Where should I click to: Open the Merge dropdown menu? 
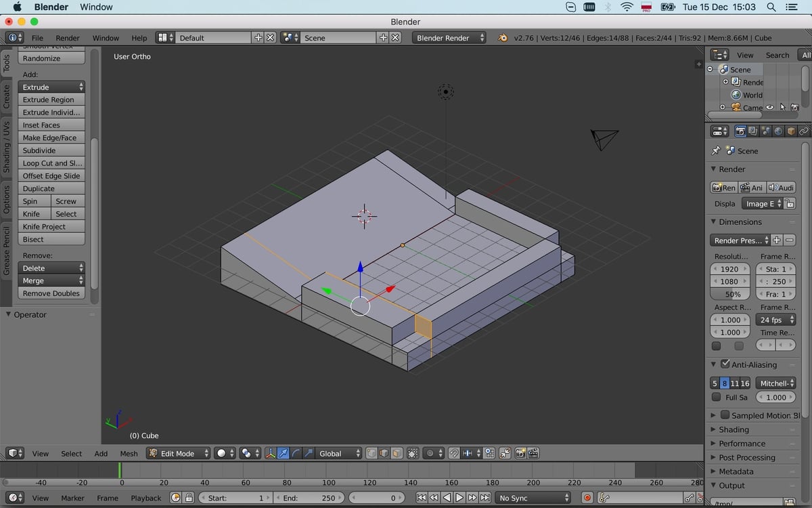point(51,280)
